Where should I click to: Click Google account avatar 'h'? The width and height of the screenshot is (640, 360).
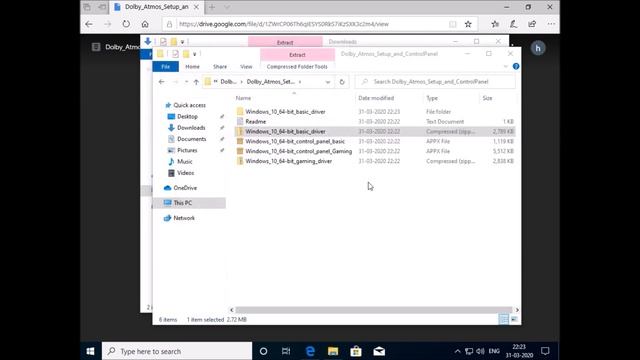[538, 48]
